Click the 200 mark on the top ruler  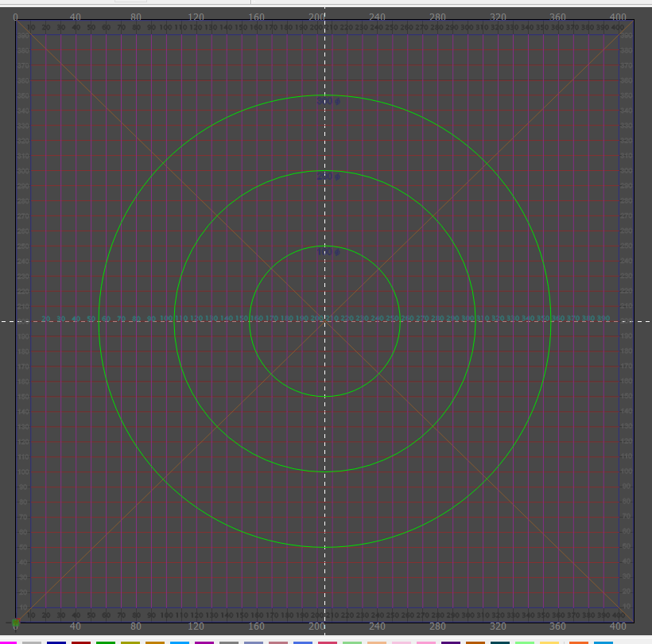pyautogui.click(x=317, y=16)
